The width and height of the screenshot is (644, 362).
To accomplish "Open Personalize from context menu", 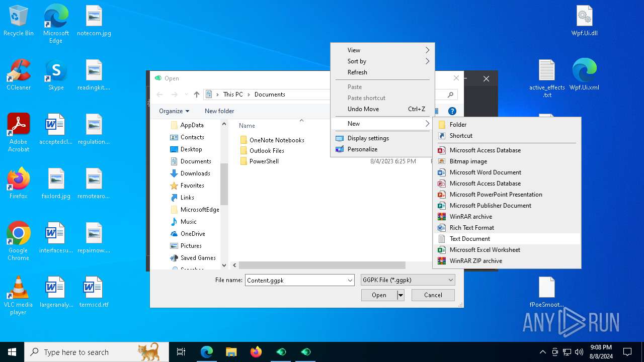I will [x=382, y=149].
